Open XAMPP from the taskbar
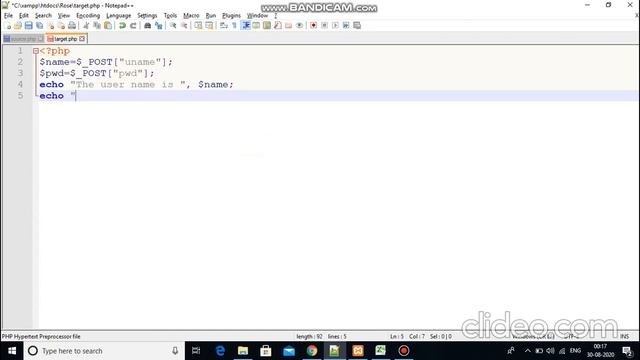The height and width of the screenshot is (360, 640). tap(358, 351)
